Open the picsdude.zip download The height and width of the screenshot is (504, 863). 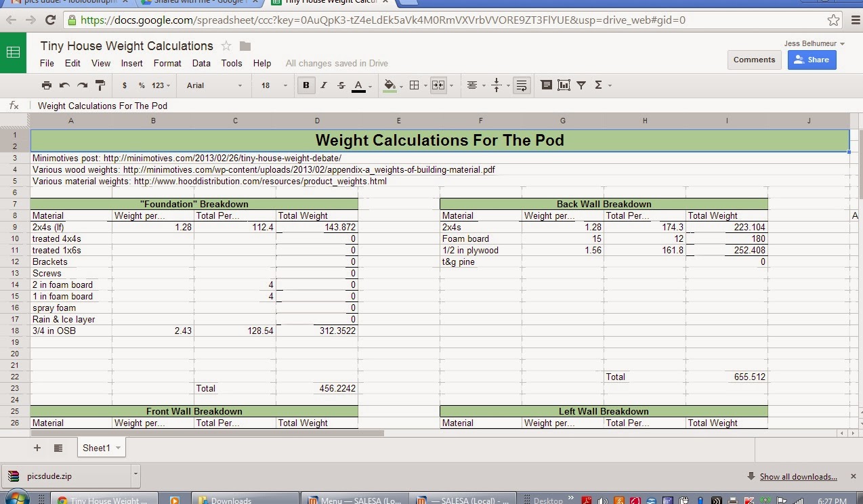click(66, 476)
